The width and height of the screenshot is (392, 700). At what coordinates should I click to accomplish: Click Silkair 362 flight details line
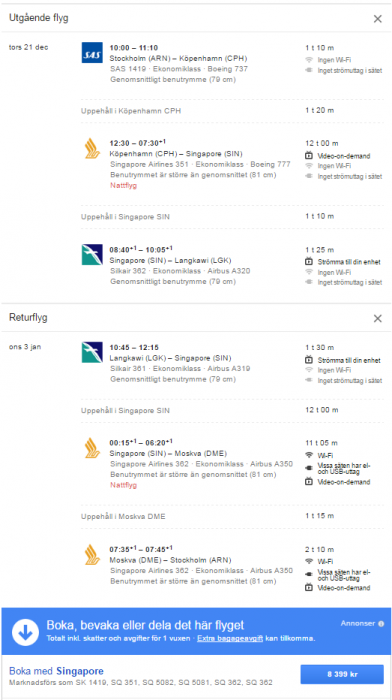[x=180, y=271]
